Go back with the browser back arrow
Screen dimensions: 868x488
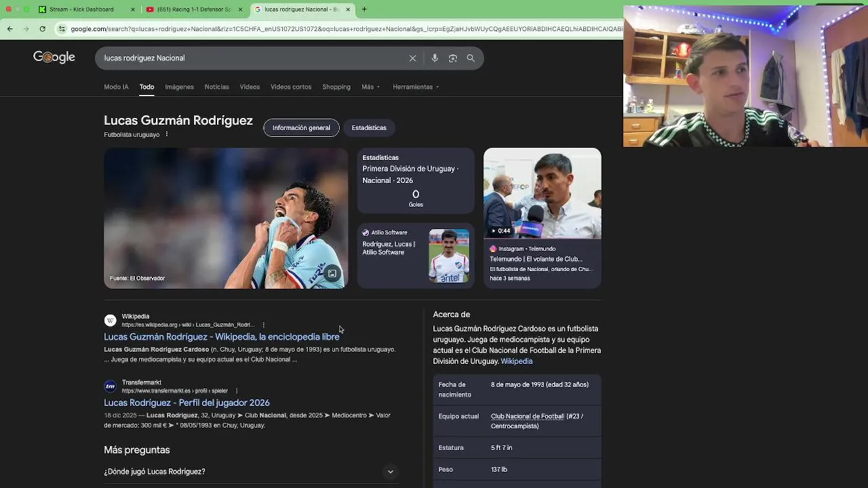click(10, 28)
